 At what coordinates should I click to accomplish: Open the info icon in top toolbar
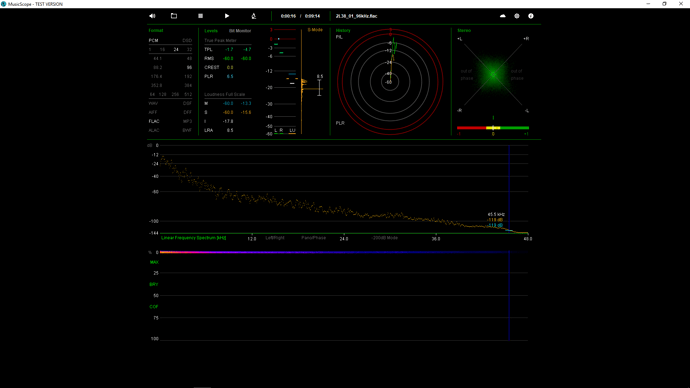pyautogui.click(x=531, y=16)
